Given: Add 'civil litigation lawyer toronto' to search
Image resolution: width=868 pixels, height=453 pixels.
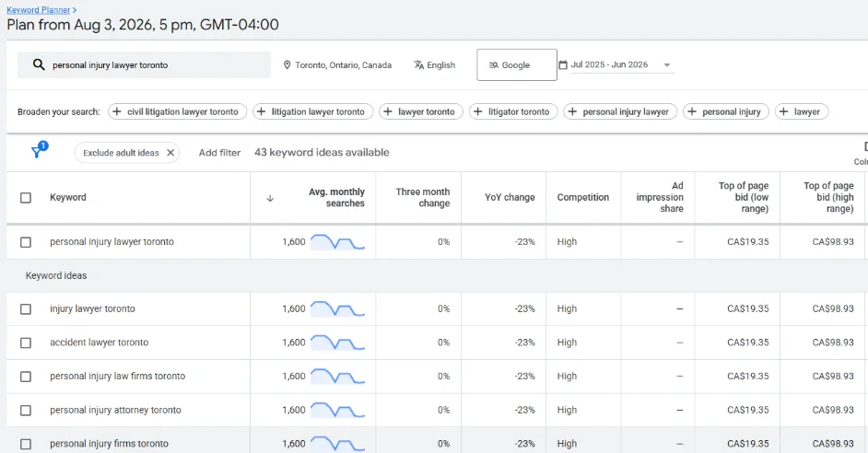Looking at the screenshot, I should [177, 111].
